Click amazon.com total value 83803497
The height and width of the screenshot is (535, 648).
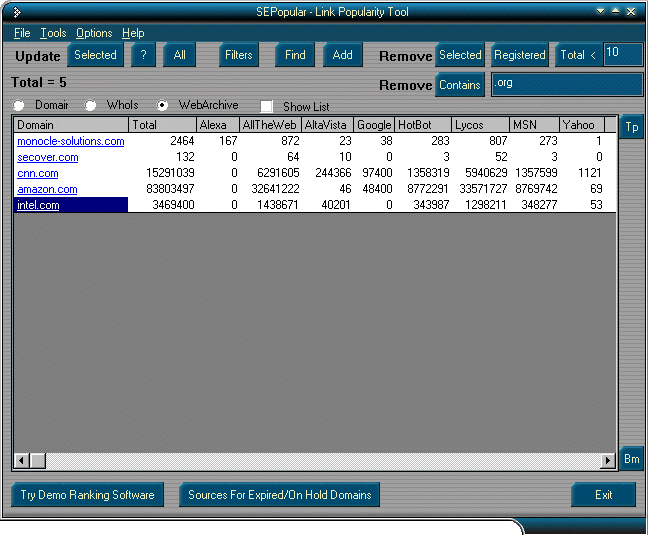click(x=170, y=189)
